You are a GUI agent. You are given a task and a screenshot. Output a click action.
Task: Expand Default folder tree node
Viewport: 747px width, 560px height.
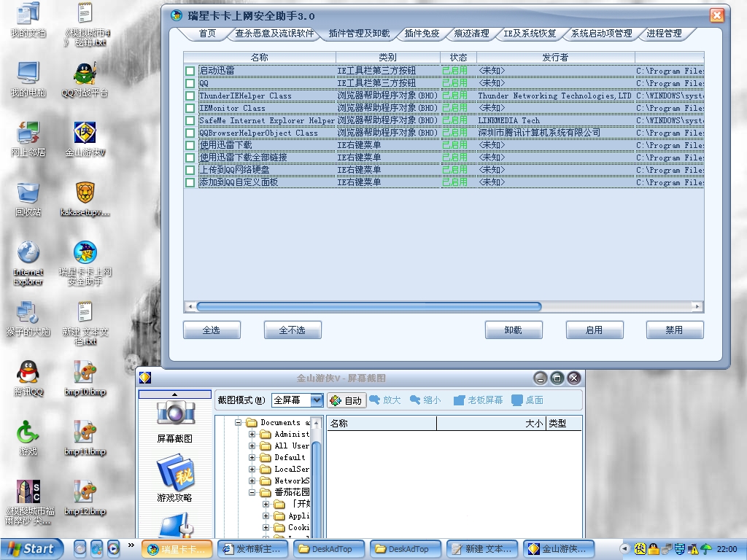pos(252,457)
